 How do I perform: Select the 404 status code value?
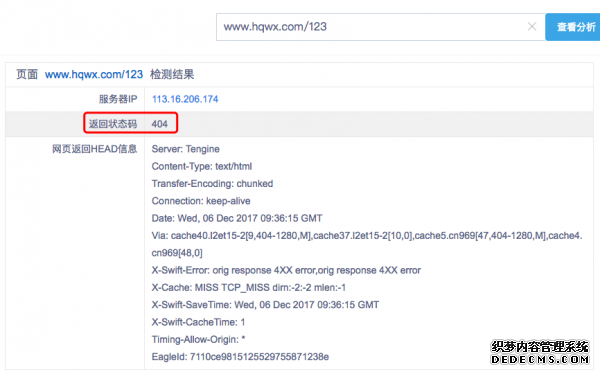tap(160, 124)
